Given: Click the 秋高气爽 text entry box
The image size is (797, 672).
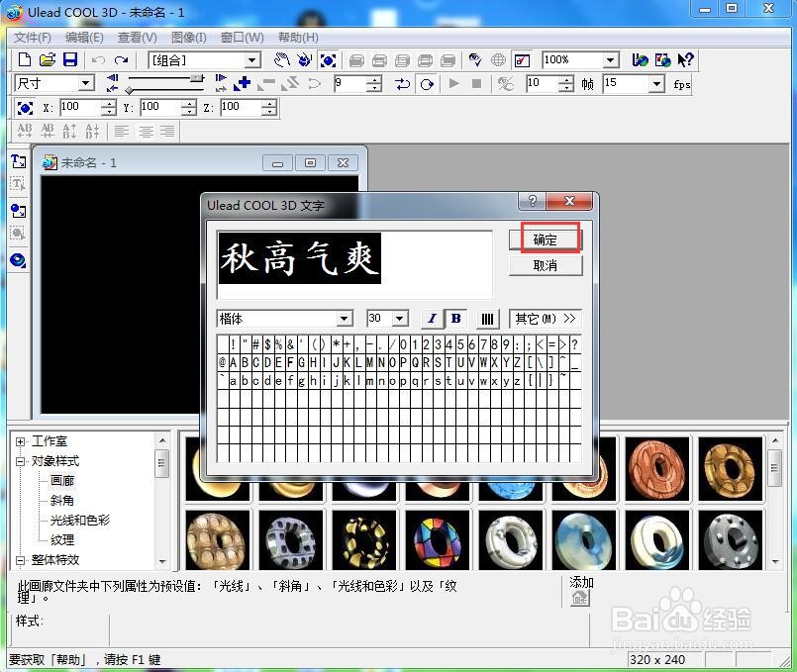Looking at the screenshot, I should [x=354, y=264].
